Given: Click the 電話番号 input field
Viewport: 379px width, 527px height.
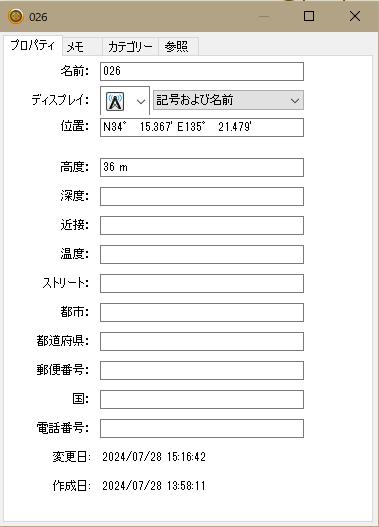Looking at the screenshot, I should tap(202, 429).
